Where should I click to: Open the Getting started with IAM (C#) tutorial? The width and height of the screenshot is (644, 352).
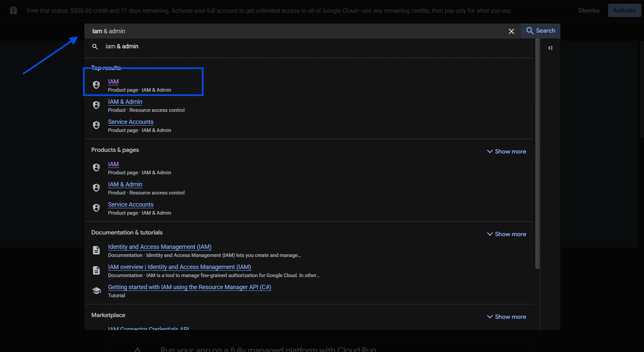point(189,287)
